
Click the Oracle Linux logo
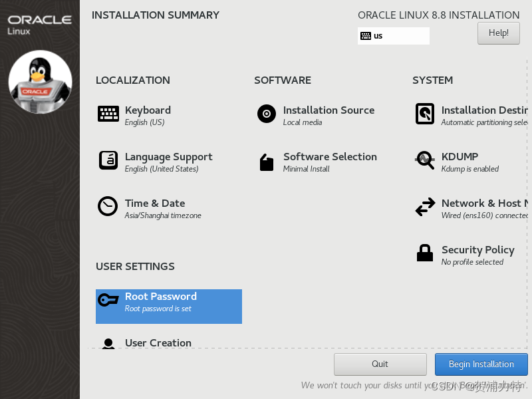[x=40, y=25]
